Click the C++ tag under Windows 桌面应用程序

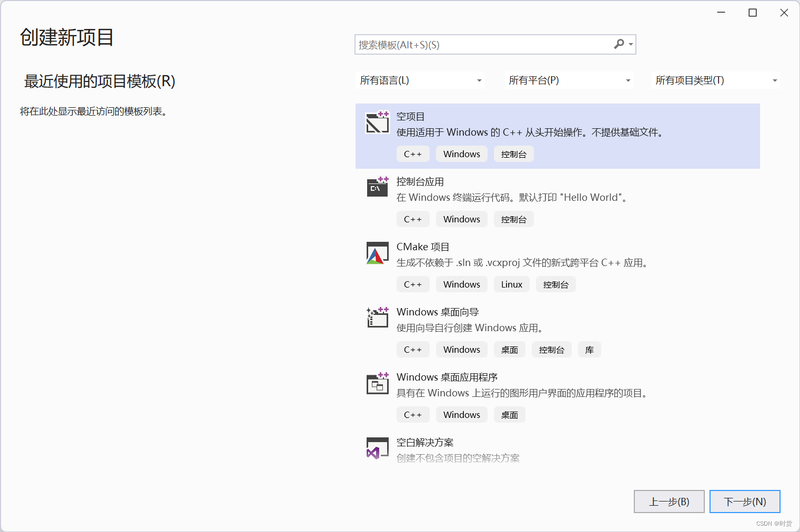(413, 415)
